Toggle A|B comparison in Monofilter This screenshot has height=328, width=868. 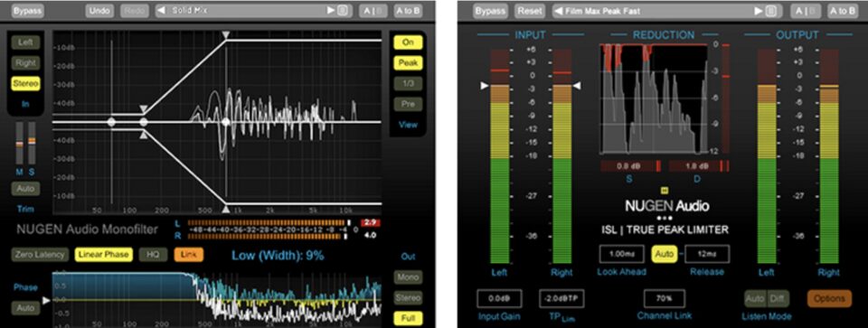click(x=373, y=11)
